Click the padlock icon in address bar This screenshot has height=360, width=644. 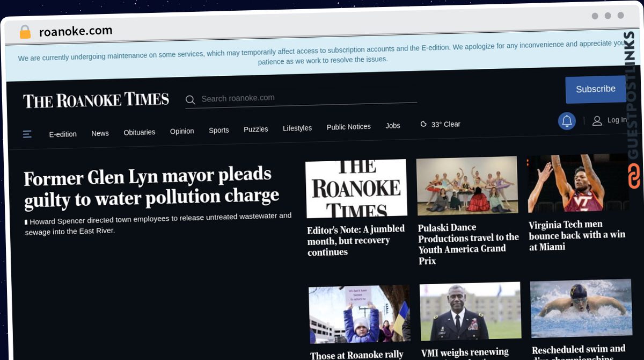click(25, 32)
